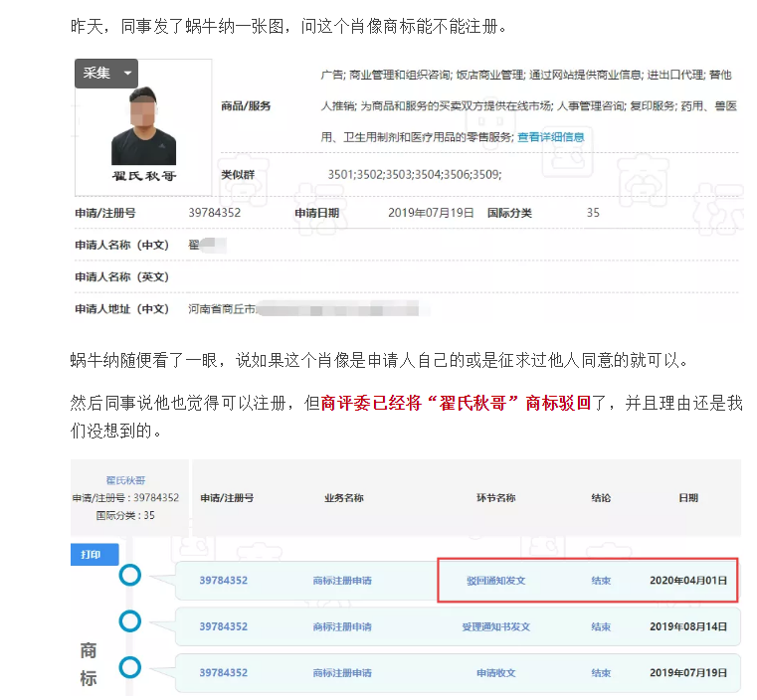Click the 日期 column header

click(x=688, y=498)
